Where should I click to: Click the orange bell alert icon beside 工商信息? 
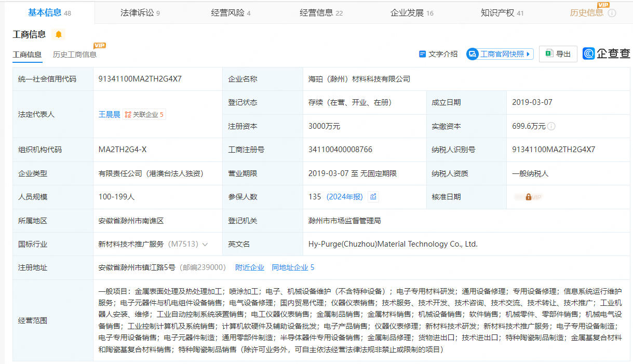click(59, 34)
